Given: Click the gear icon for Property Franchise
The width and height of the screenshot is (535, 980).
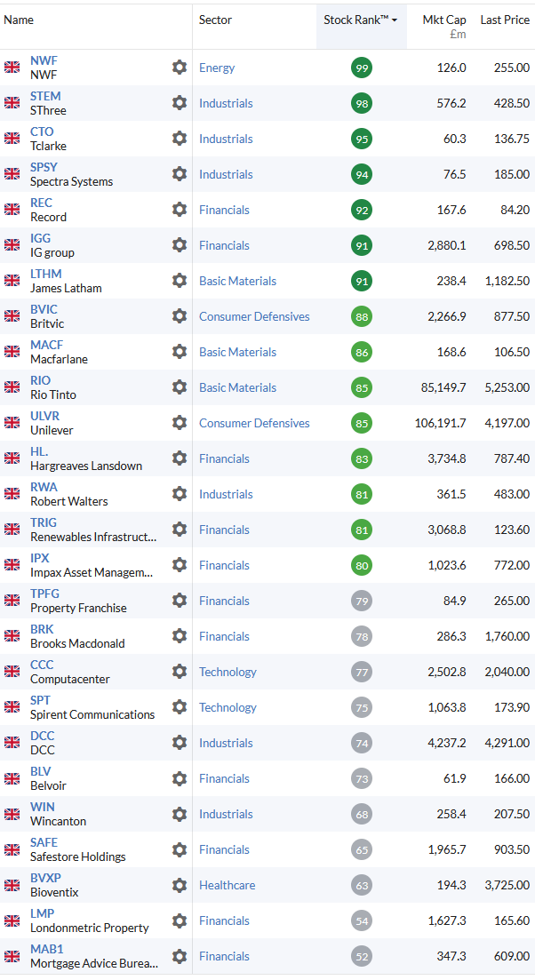Looking at the screenshot, I should point(180,600).
